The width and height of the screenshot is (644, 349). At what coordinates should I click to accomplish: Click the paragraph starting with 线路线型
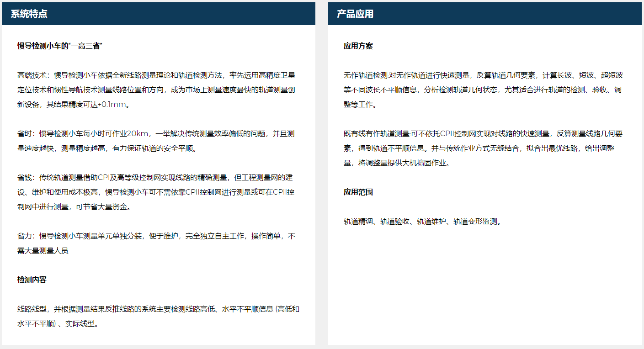coord(159,316)
